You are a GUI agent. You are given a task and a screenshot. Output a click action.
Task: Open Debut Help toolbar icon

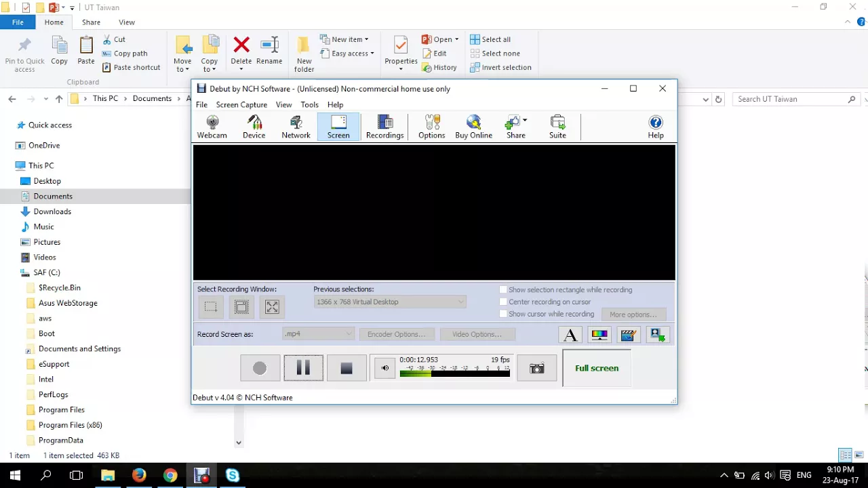tap(656, 127)
